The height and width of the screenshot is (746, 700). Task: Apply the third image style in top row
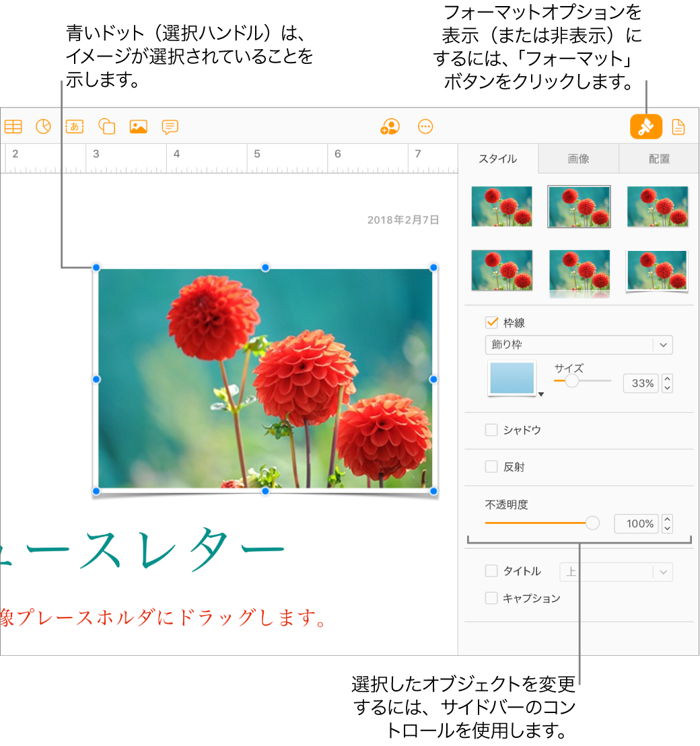pyautogui.click(x=657, y=207)
